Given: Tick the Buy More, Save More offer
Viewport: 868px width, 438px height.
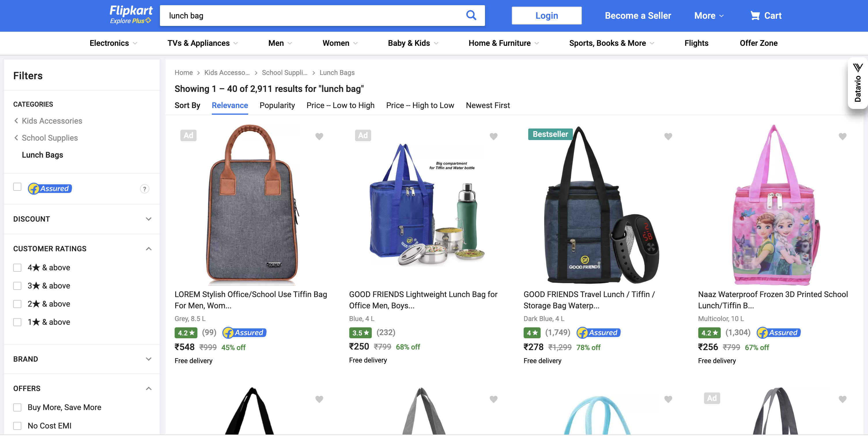Looking at the screenshot, I should pyautogui.click(x=17, y=407).
